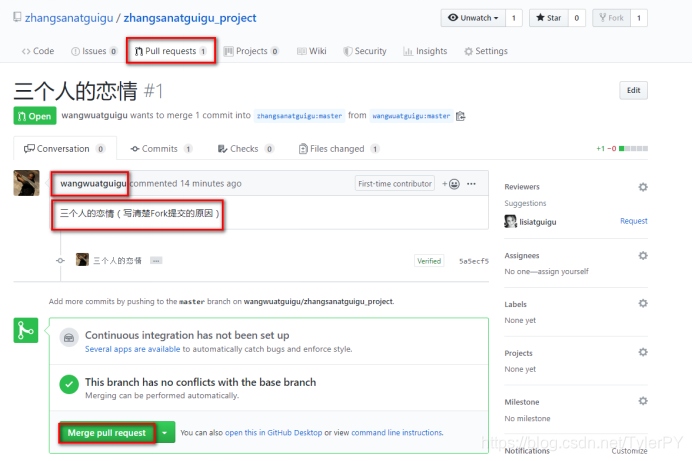Click 'command line instructions' link
The height and width of the screenshot is (461, 693).
(x=397, y=433)
